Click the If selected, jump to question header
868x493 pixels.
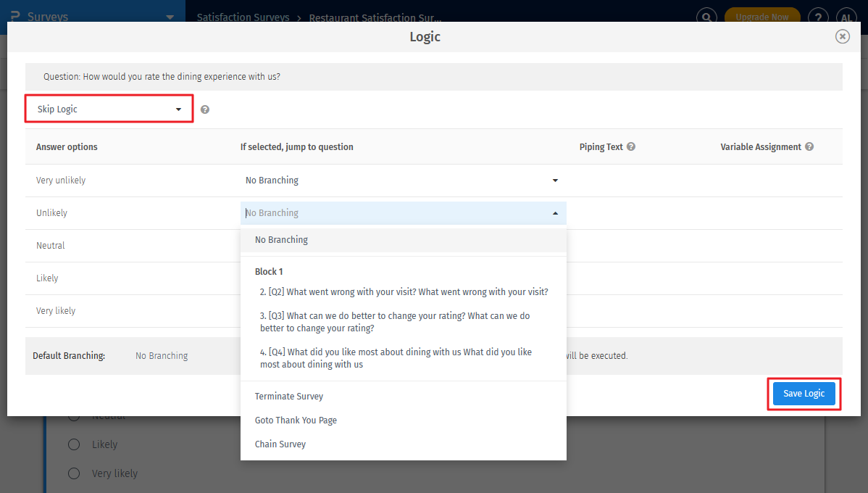click(x=297, y=146)
